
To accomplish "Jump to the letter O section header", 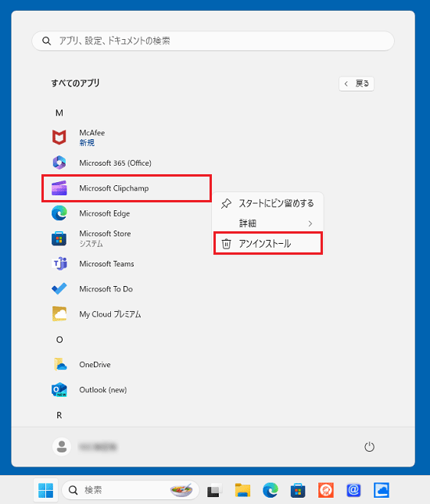I will click(59, 340).
